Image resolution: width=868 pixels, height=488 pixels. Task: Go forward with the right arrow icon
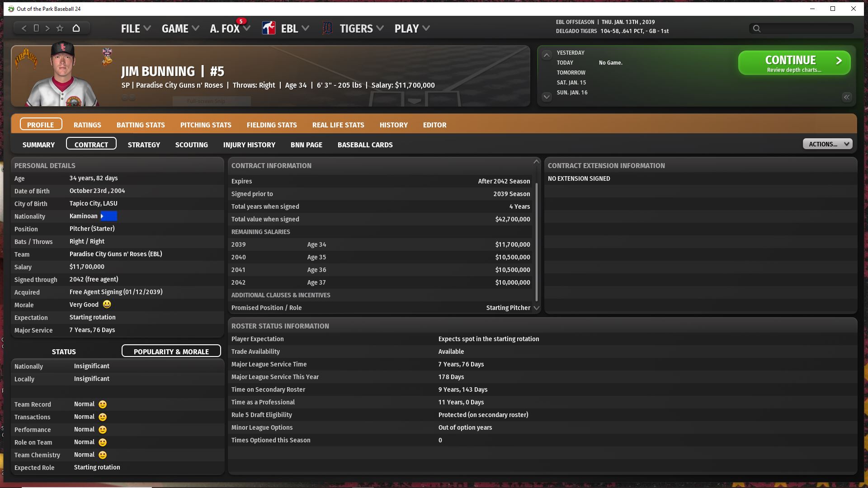click(47, 28)
